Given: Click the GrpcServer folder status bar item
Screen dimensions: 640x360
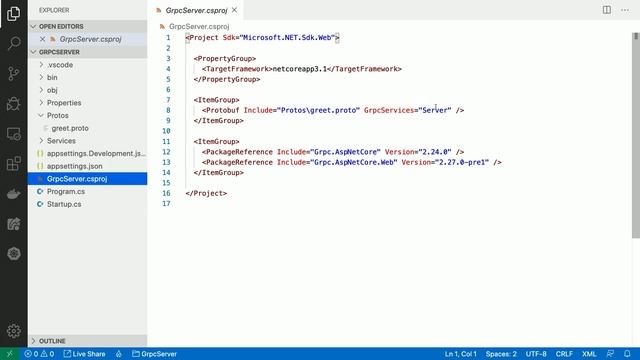Looking at the screenshot, I should [x=154, y=354].
